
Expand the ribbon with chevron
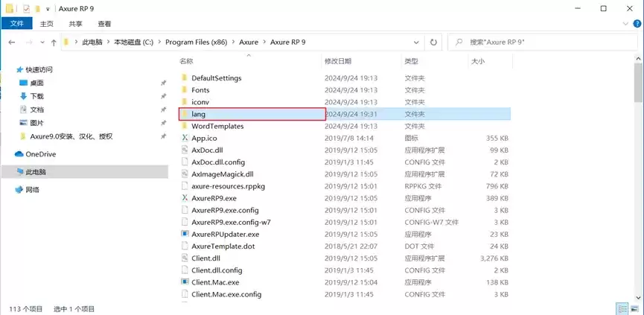[626, 24]
